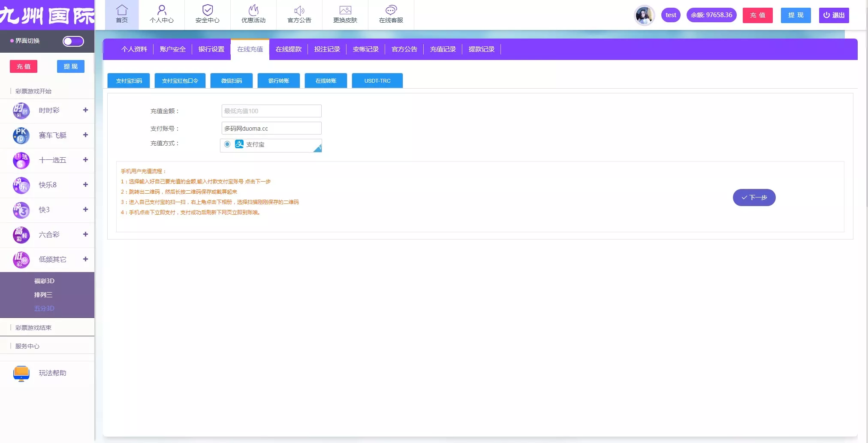Select USDT-TRC payment method button
The height and width of the screenshot is (443, 868).
pyautogui.click(x=377, y=81)
